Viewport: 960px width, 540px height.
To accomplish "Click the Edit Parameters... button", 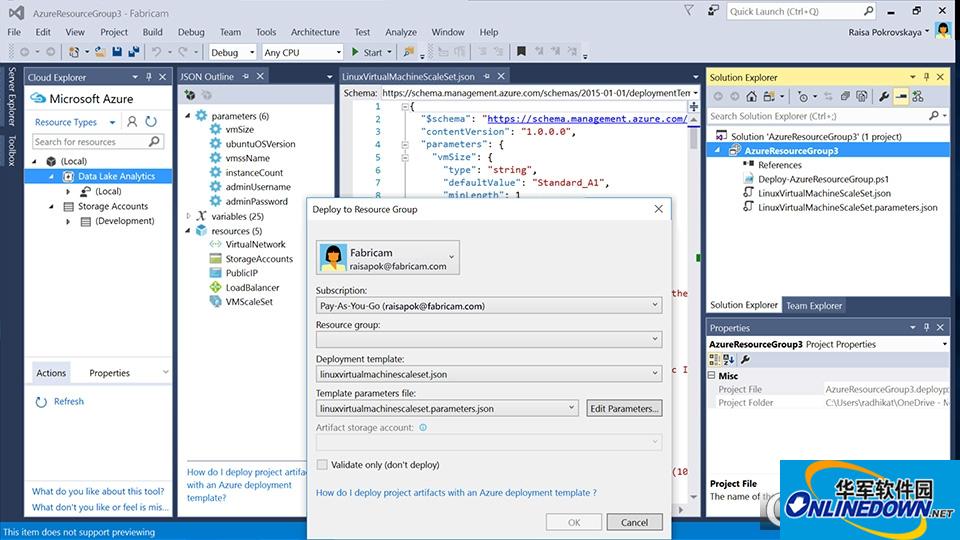I will [624, 408].
